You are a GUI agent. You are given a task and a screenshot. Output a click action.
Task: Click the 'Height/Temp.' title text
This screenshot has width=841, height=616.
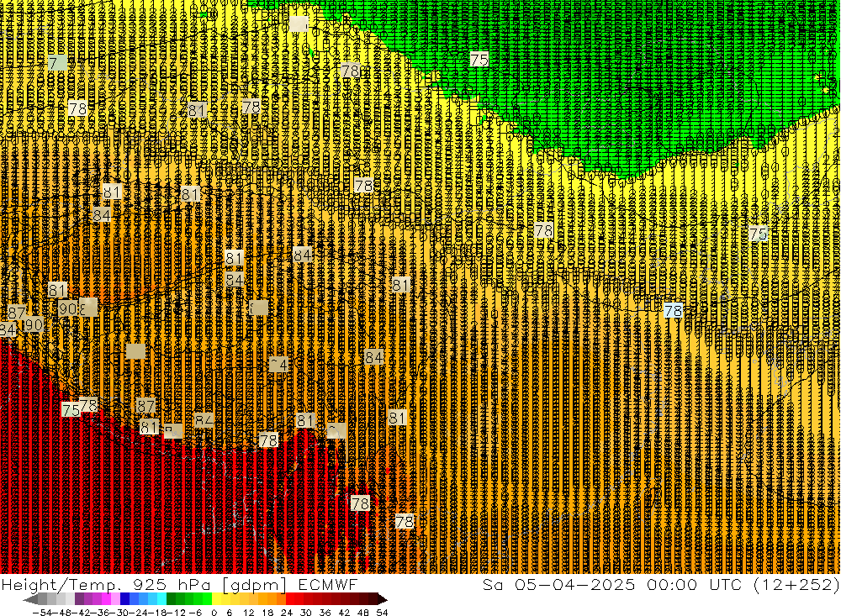pos(61,586)
